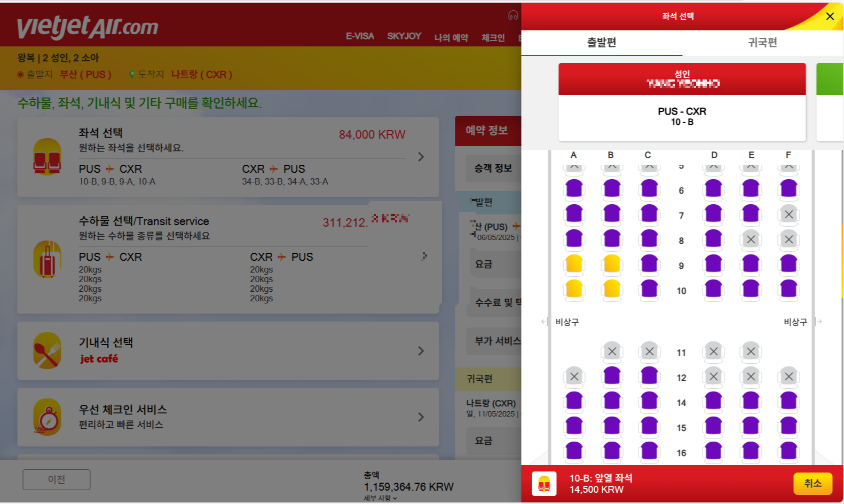The image size is (844, 504).
Task: Pick seat 14A
Action: pyautogui.click(x=574, y=402)
